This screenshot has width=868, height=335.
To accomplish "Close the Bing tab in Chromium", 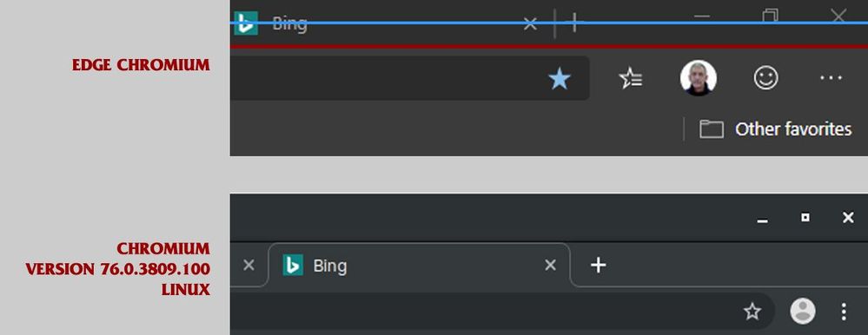I will [550, 266].
